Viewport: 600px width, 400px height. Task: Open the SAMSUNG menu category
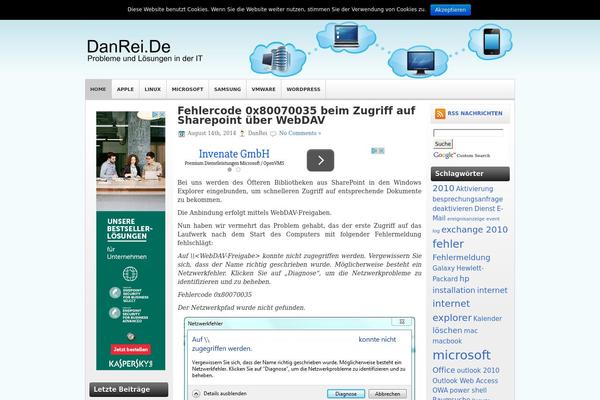point(228,89)
